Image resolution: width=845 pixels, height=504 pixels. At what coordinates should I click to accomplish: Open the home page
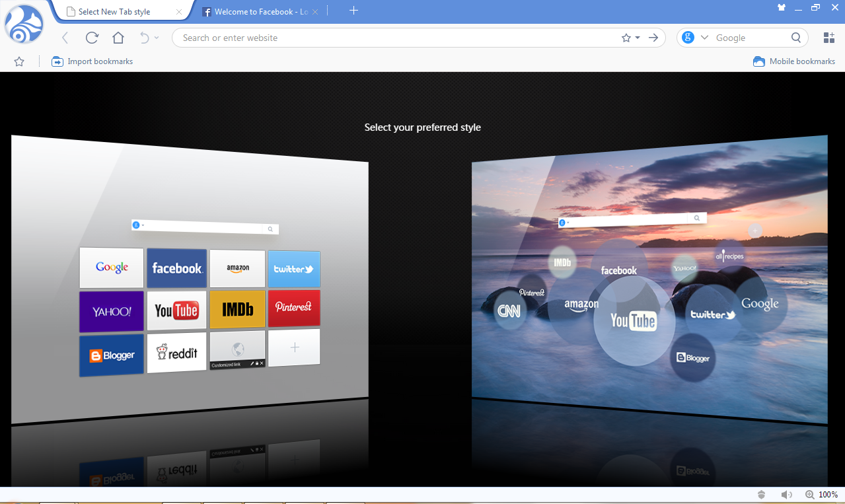[118, 38]
